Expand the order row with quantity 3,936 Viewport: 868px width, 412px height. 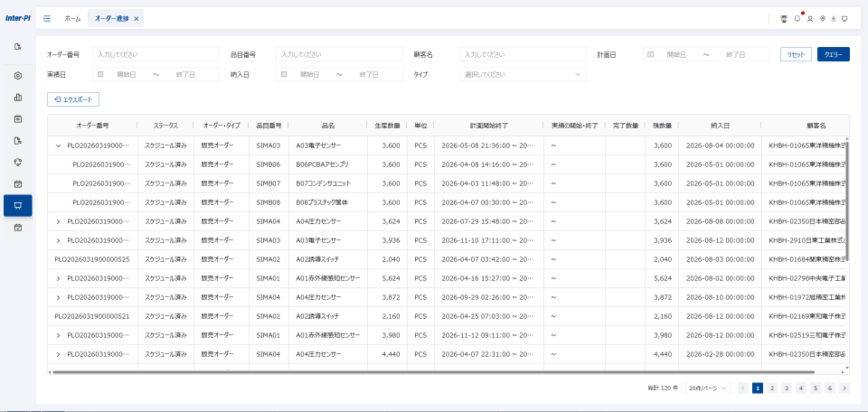(58, 240)
